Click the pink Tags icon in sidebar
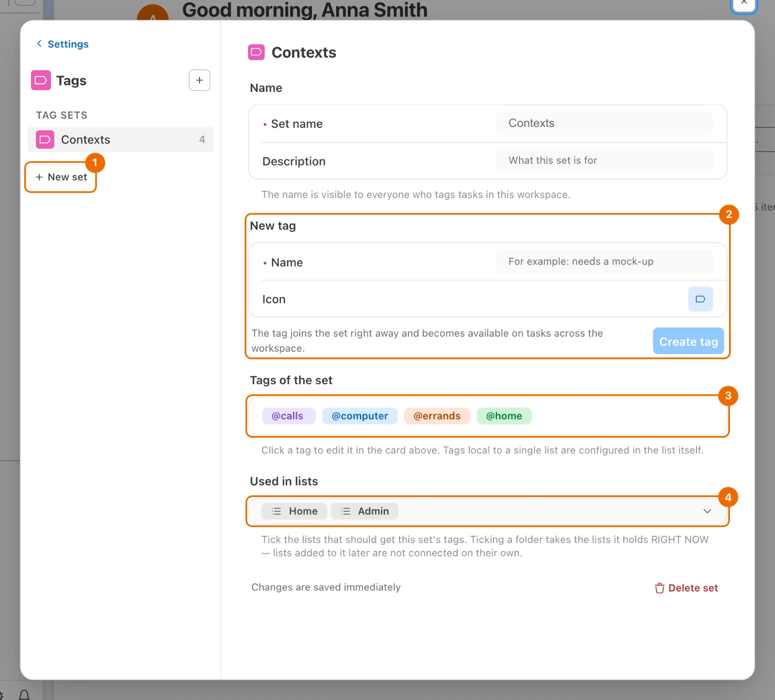The image size is (775, 700). (41, 80)
